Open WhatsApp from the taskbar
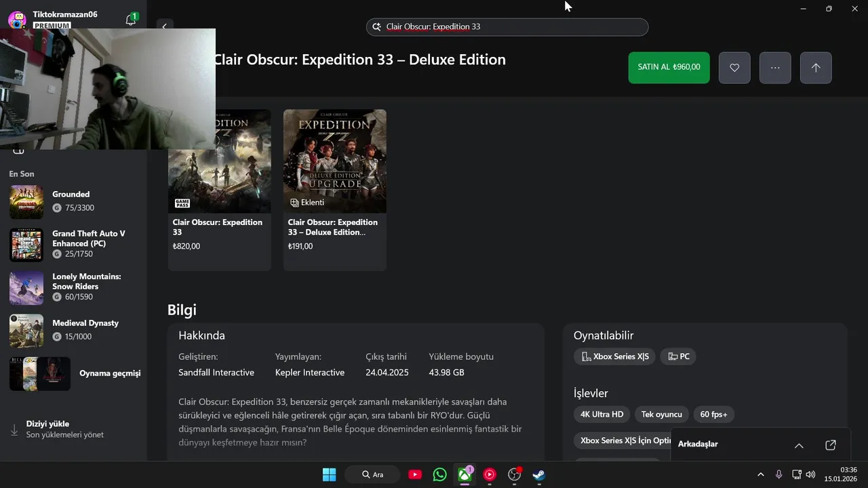This screenshot has height=488, width=868. (440, 474)
